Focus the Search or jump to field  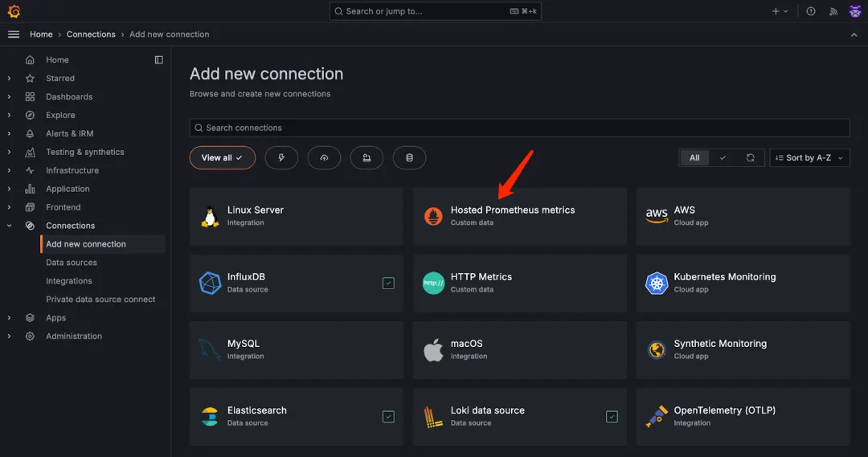(435, 11)
